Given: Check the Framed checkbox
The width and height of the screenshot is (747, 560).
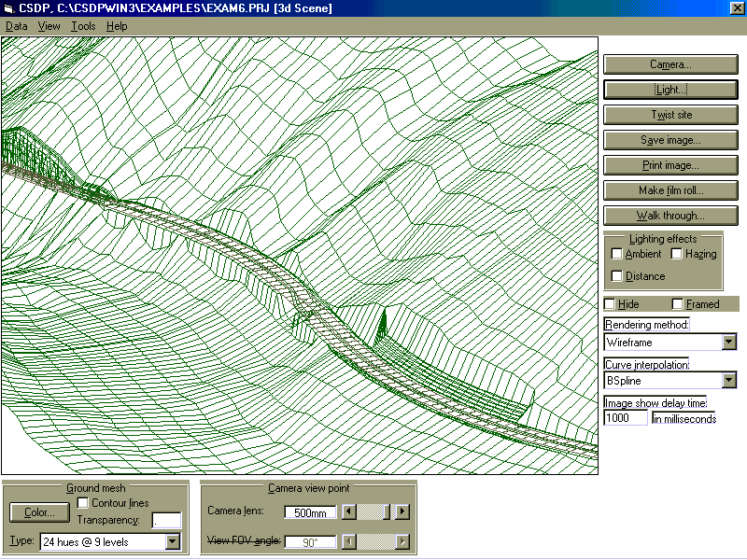Looking at the screenshot, I should tap(678, 304).
